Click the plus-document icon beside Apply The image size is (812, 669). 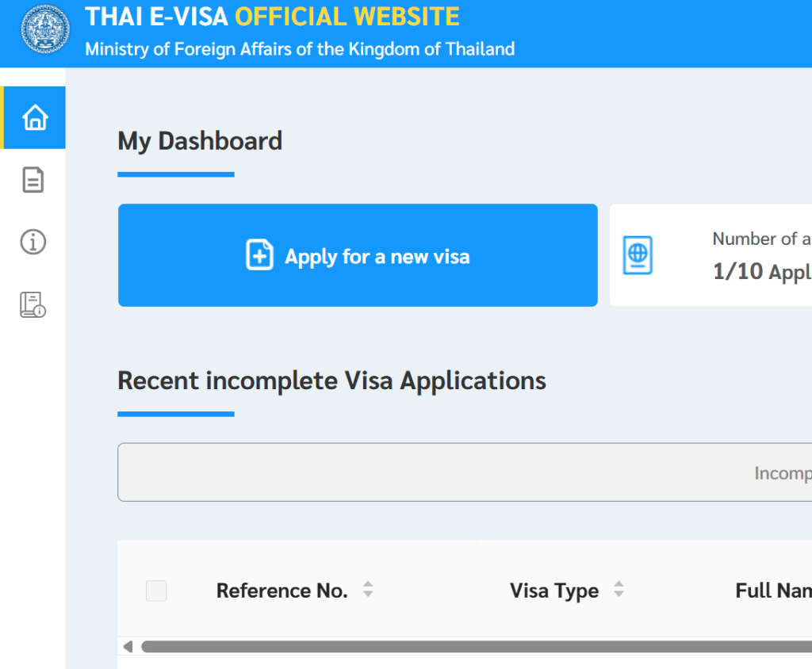[259, 256]
